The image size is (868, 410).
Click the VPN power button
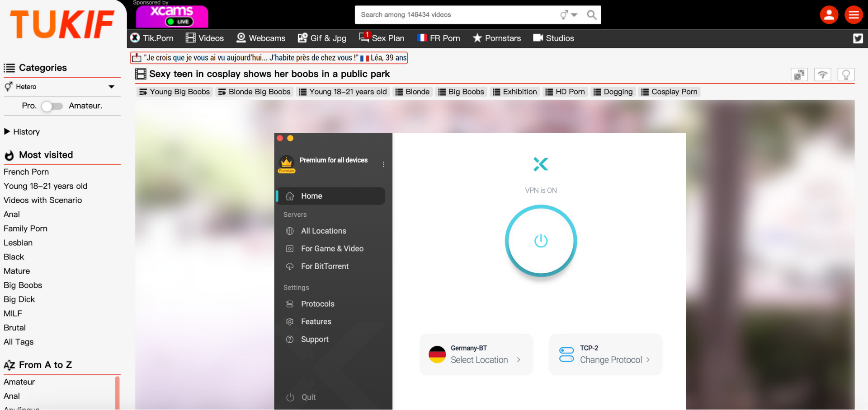pyautogui.click(x=541, y=241)
